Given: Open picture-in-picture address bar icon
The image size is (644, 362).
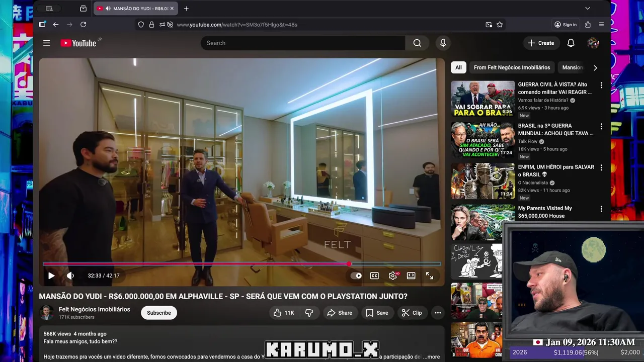Looking at the screenshot, I should [489, 25].
